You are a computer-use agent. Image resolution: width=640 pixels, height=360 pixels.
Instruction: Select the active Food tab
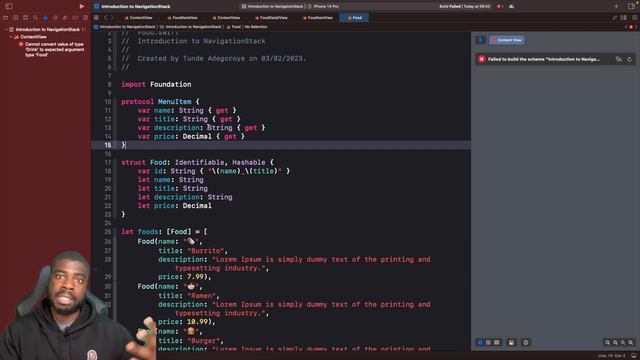[x=354, y=18]
